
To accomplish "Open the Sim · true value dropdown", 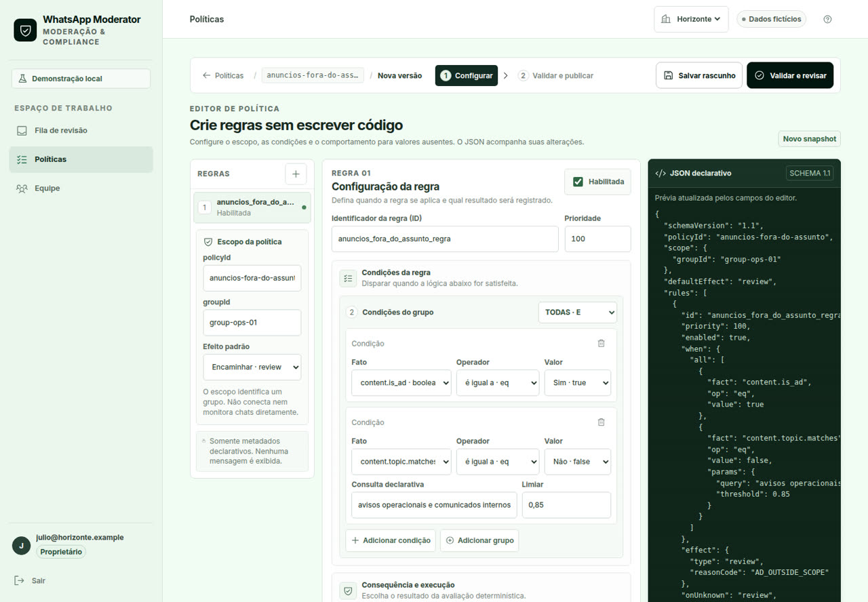I will 578,382.
